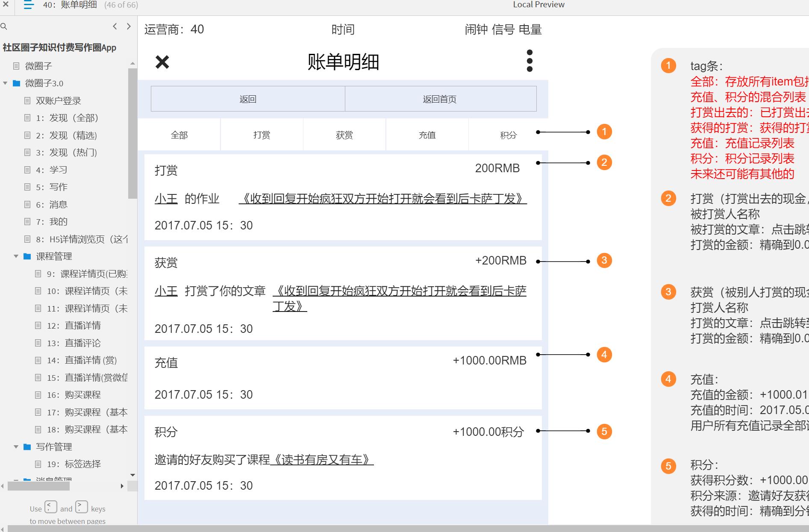The height and width of the screenshot is (532, 809).
Task: Open 《读书有房又有车》 course link
Action: click(x=322, y=460)
